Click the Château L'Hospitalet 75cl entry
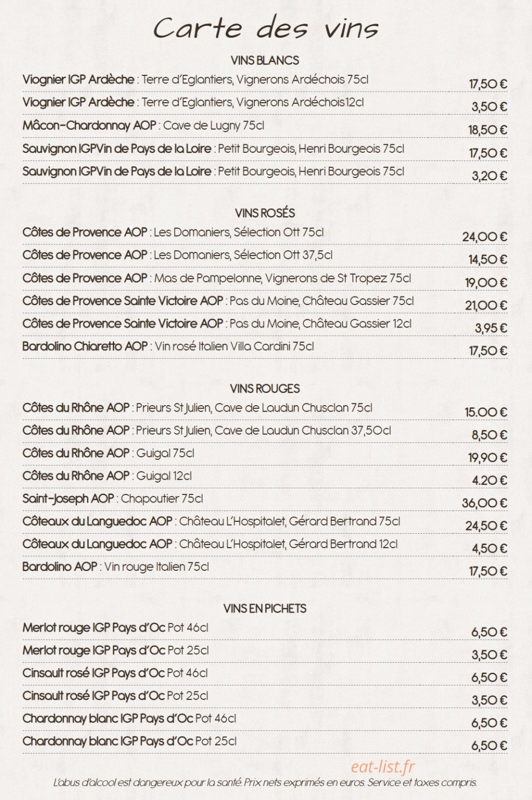532x800 pixels. pos(211,521)
